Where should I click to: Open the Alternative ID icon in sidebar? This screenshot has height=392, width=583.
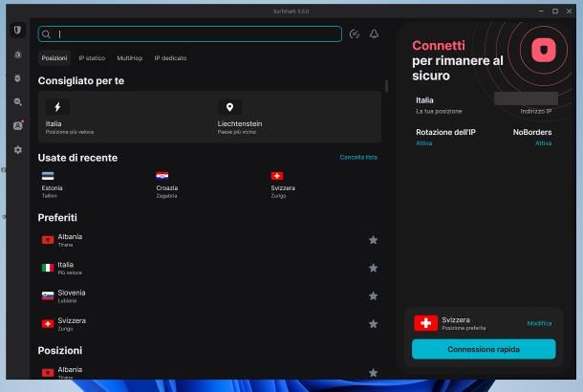click(18, 125)
